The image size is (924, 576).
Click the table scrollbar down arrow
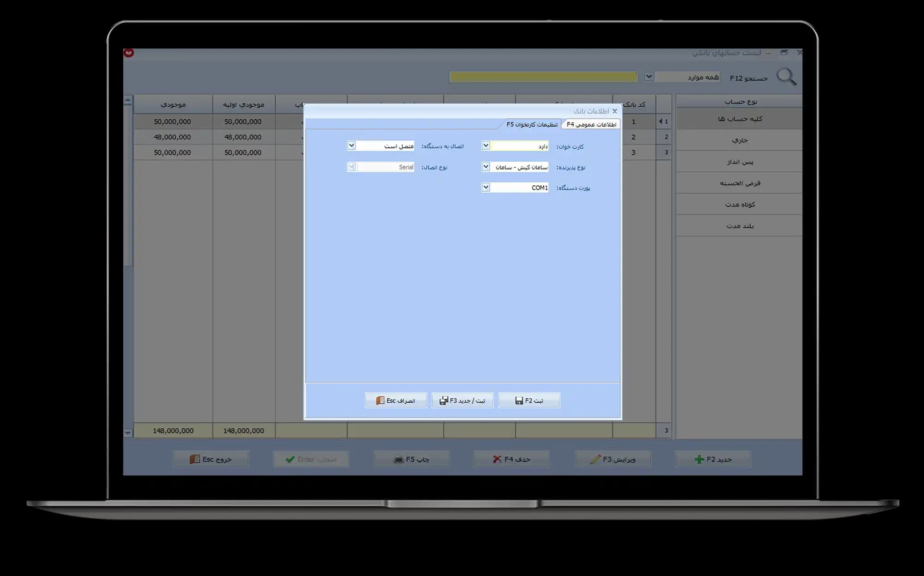tap(128, 433)
